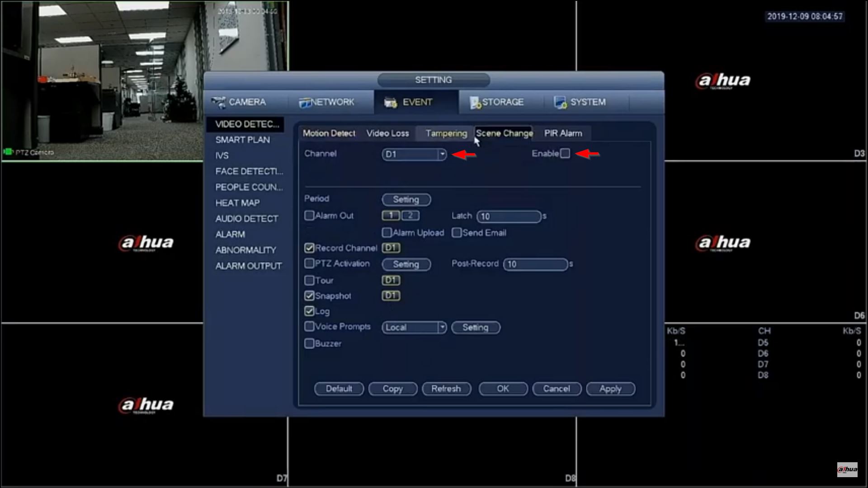Image resolution: width=868 pixels, height=488 pixels.
Task: Click the Period Setting button
Action: pos(406,200)
